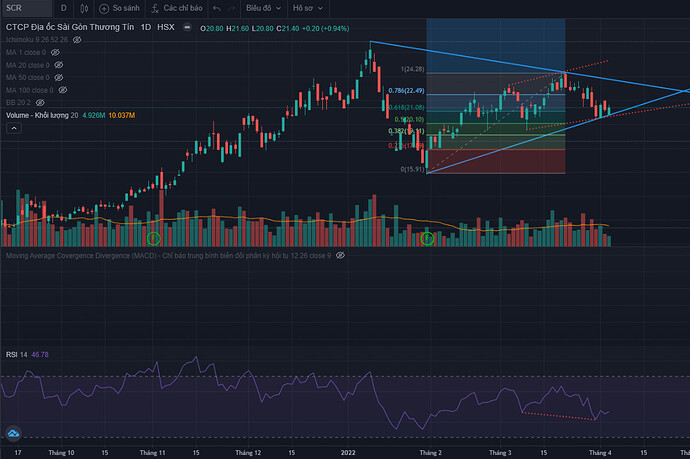Click the 2022 label on the time axis
Screen dimensions: 690x459
pyautogui.click(x=348, y=452)
